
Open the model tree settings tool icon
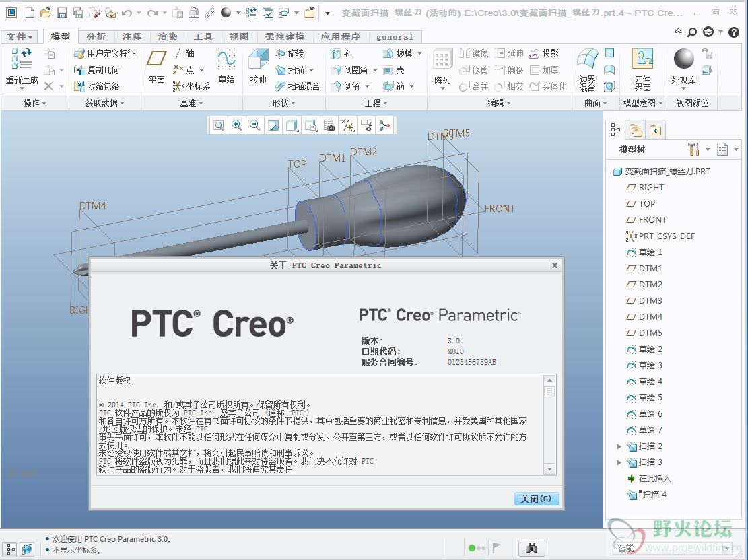(x=693, y=150)
